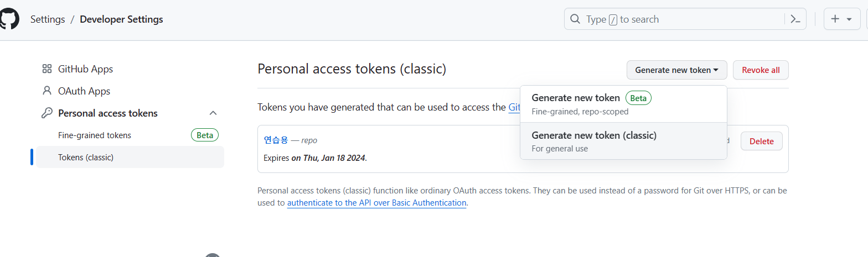Choose Generate new token (classic) option

point(623,141)
